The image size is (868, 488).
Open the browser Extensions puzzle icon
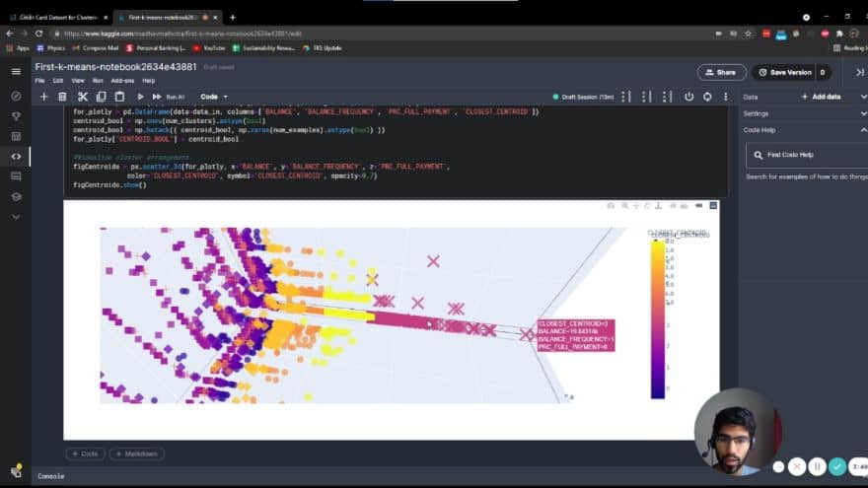[x=839, y=34]
